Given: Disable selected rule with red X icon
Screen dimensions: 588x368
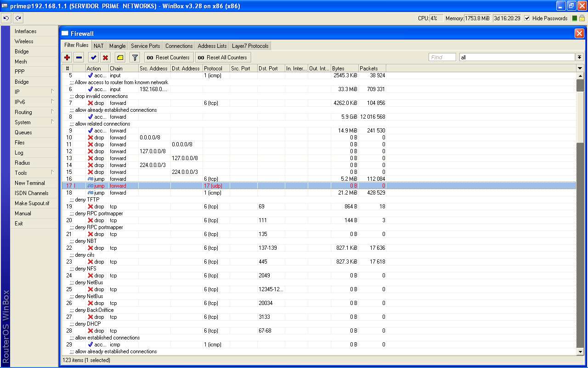Looking at the screenshot, I should coord(105,57).
